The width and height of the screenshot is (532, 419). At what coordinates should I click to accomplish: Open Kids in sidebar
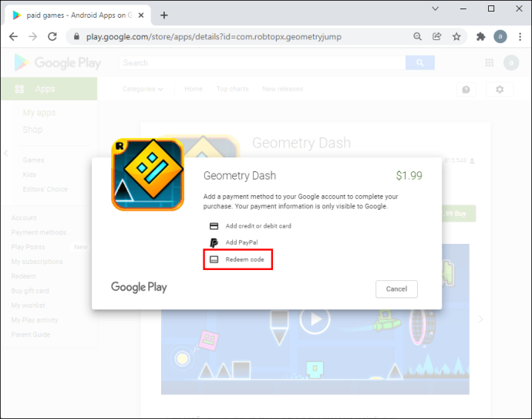point(29,174)
